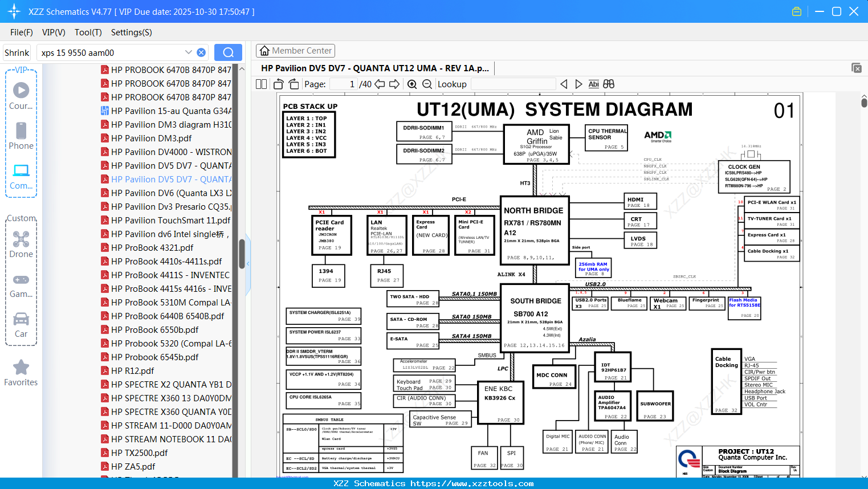This screenshot has height=489, width=868.
Task: Click the schematic viewer scrollbar thumb
Action: point(864,103)
